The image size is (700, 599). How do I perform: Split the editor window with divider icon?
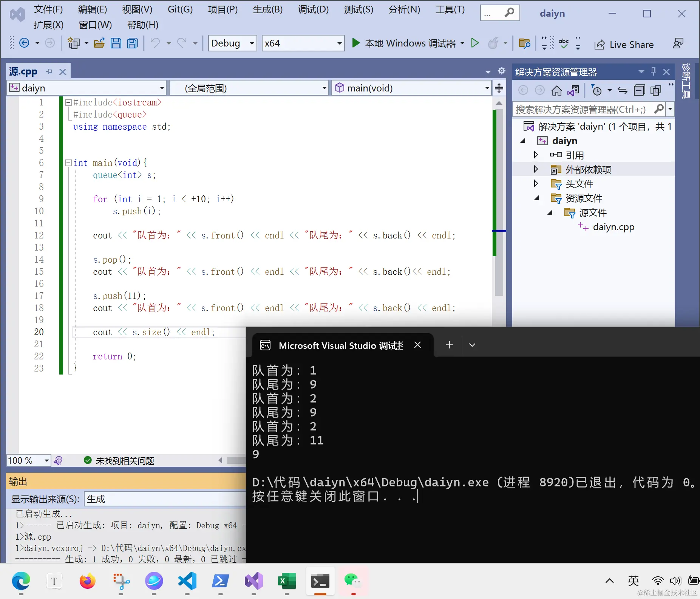click(x=499, y=88)
